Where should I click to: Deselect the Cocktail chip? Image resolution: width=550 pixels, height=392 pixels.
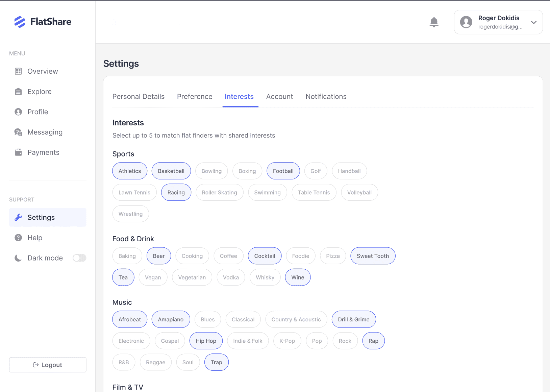point(265,256)
